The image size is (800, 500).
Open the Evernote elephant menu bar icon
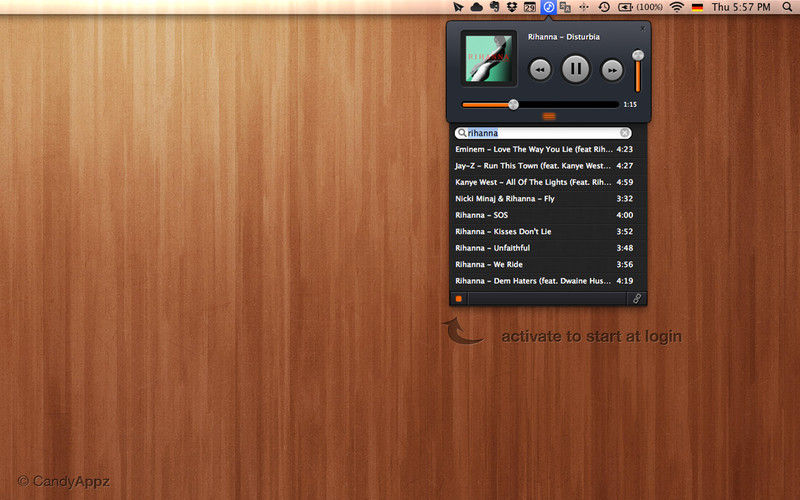[494, 7]
